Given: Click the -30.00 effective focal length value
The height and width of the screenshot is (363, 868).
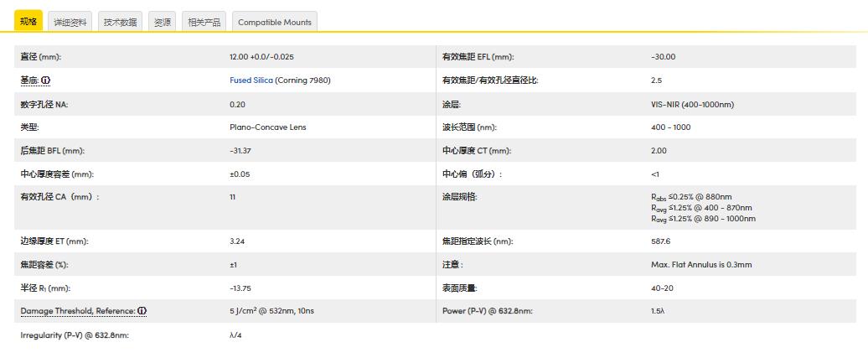Looking at the screenshot, I should (x=663, y=57).
